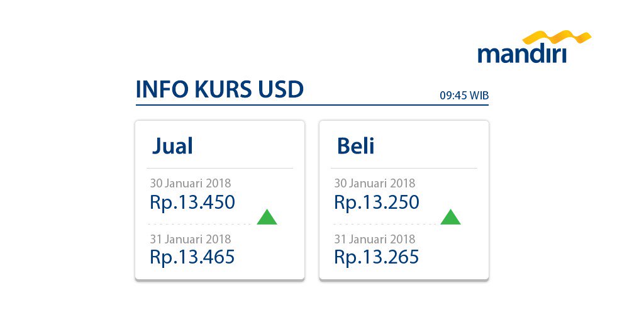Click the dashed divider in Jual card
Screen dimensions: 644x322
tap(199, 225)
